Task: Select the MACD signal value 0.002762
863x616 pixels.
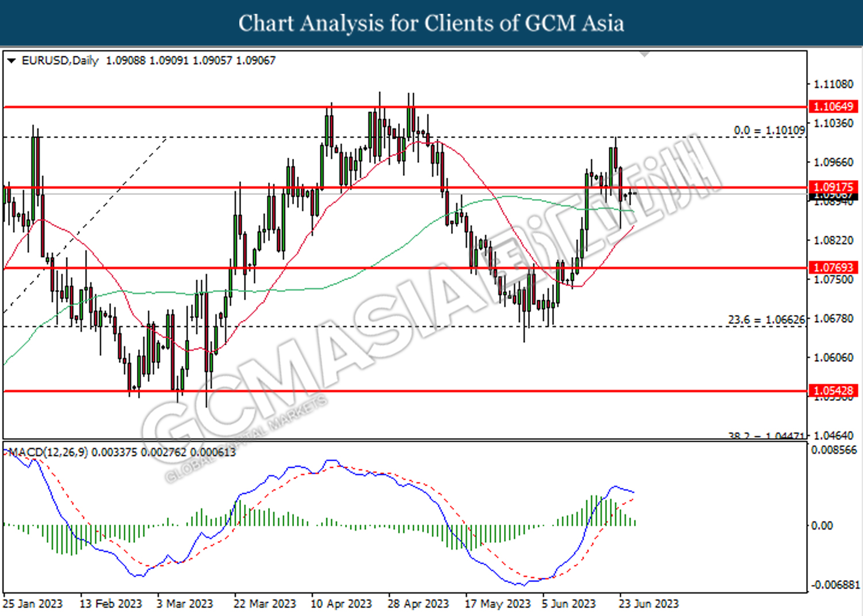Action: (163, 452)
